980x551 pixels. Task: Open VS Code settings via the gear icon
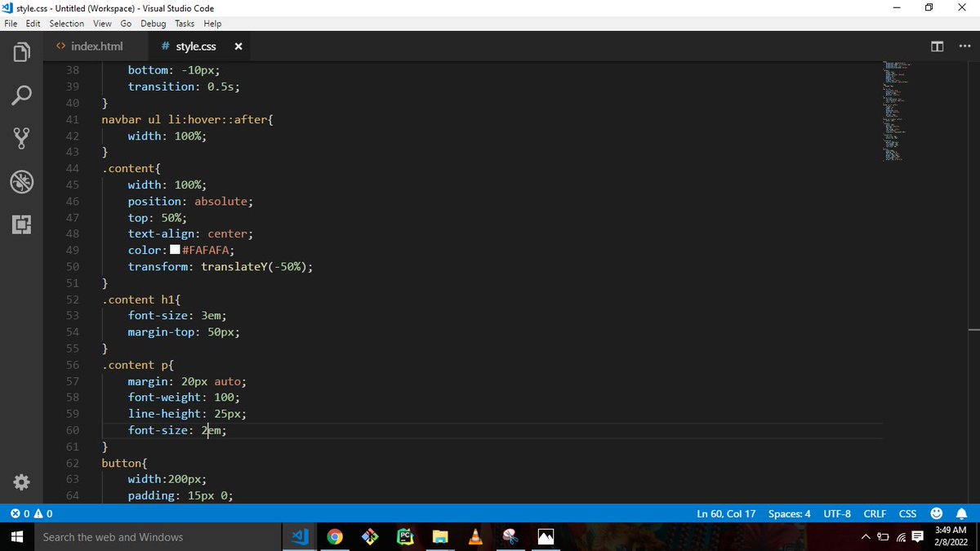tap(20, 482)
